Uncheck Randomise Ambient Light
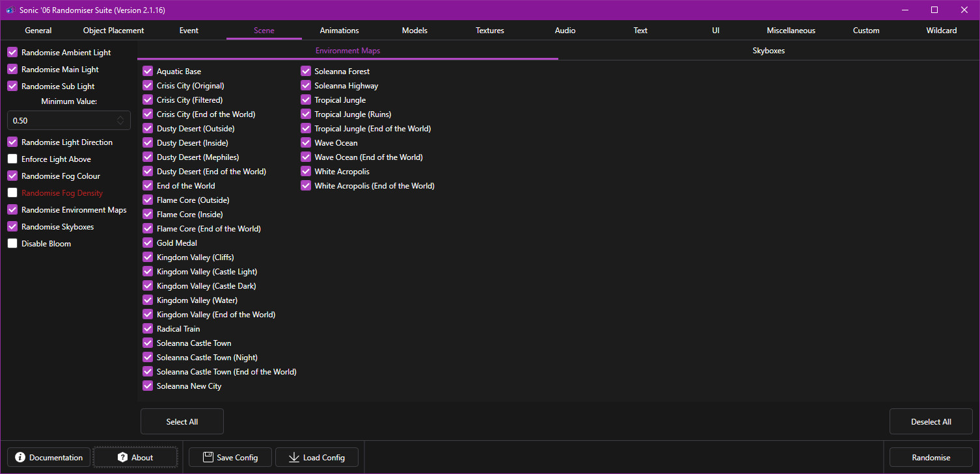The width and height of the screenshot is (980, 474). click(x=12, y=52)
